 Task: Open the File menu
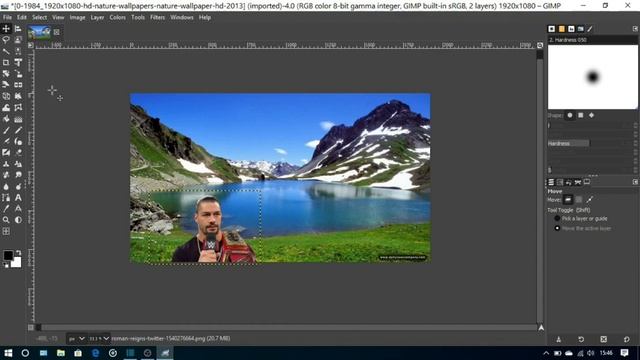click(7, 18)
